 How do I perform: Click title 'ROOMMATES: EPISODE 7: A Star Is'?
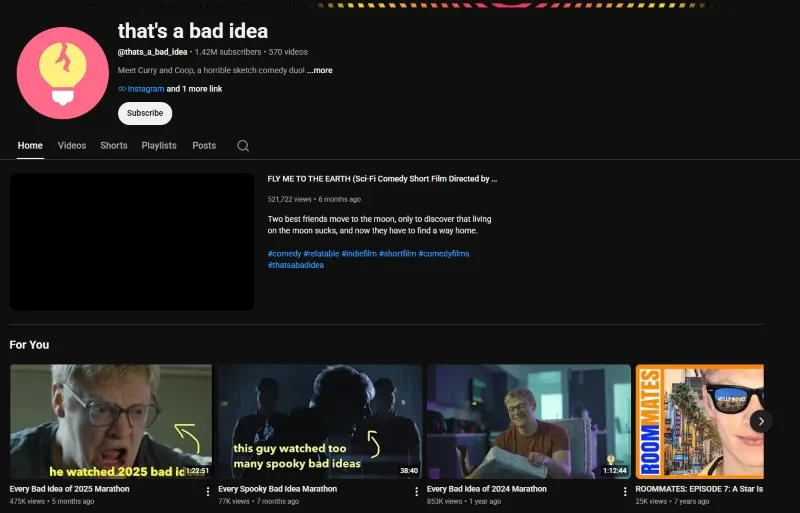click(699, 489)
